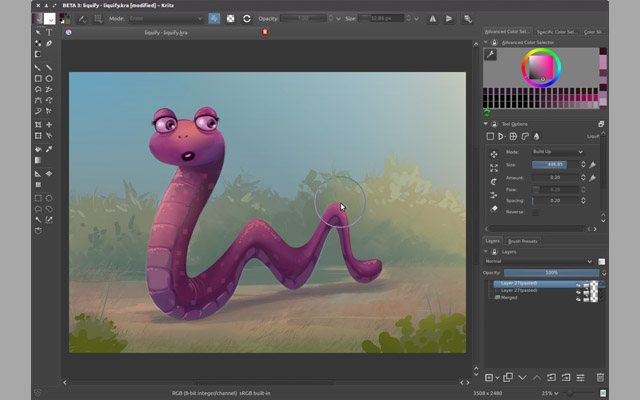Switch to the Brush Presets tab
Viewport: 640px width, 400px height.
[x=522, y=241]
